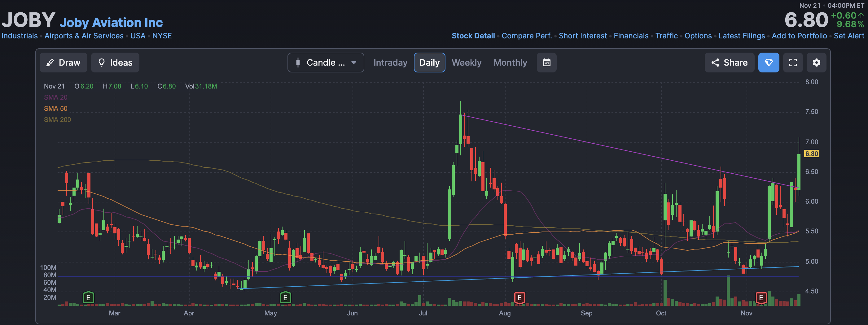Toggle the SMA 200 indicator label
The height and width of the screenshot is (325, 868).
pos(57,119)
